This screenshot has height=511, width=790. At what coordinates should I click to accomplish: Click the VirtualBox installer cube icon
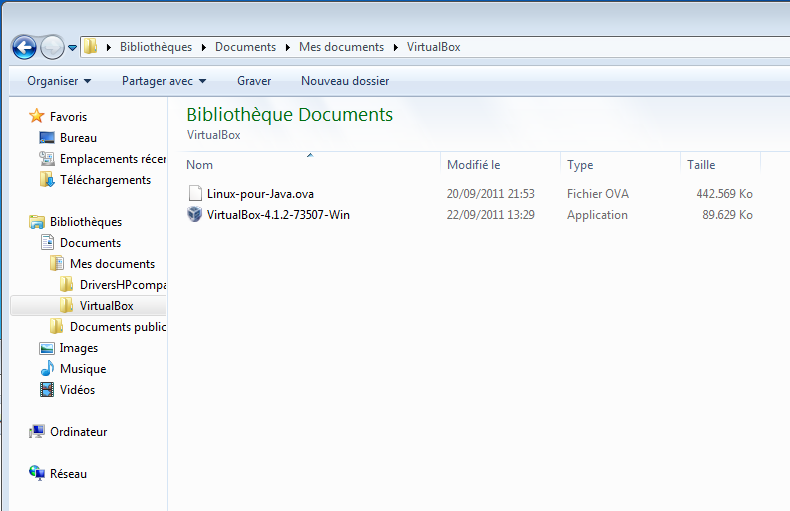[x=194, y=214]
